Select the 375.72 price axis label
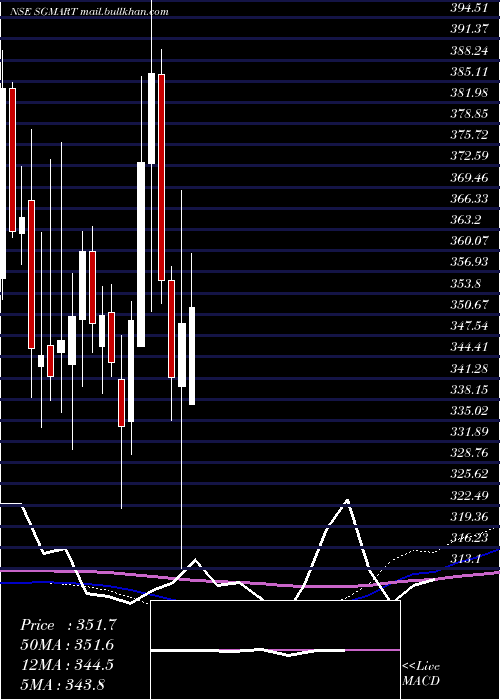 point(469,135)
